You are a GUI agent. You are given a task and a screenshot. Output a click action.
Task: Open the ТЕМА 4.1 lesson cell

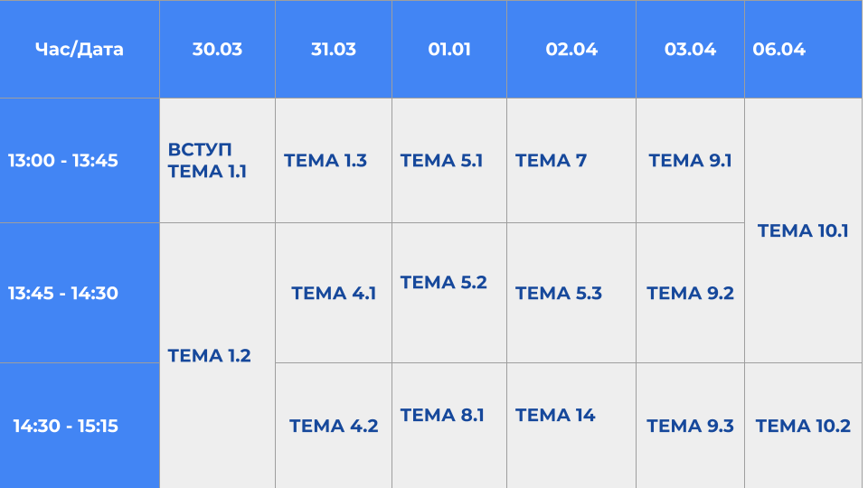(x=334, y=293)
